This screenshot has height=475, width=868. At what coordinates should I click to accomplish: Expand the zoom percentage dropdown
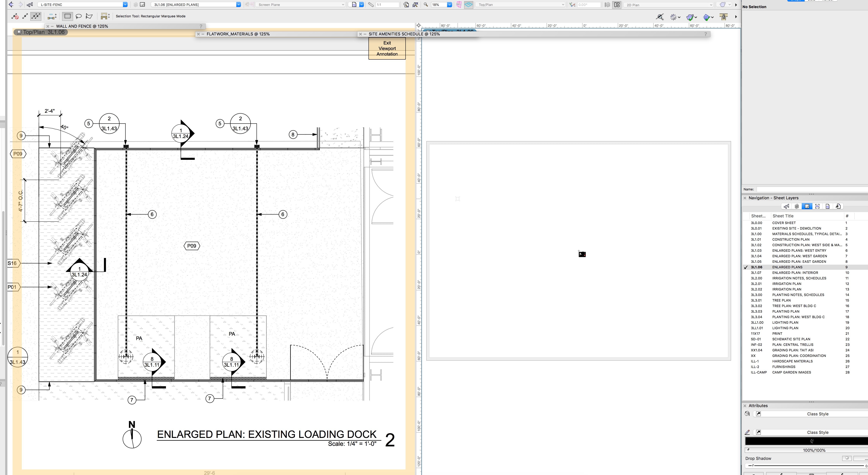449,5
